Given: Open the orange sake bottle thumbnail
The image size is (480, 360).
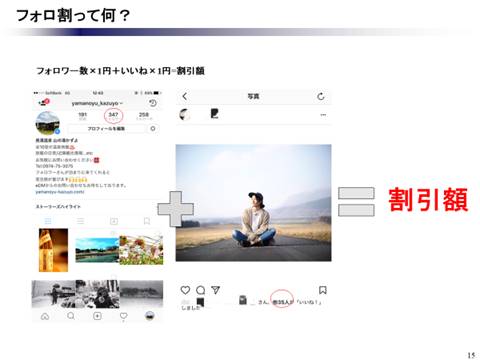Looking at the screenshot, I should pyautogui.click(x=53, y=250).
